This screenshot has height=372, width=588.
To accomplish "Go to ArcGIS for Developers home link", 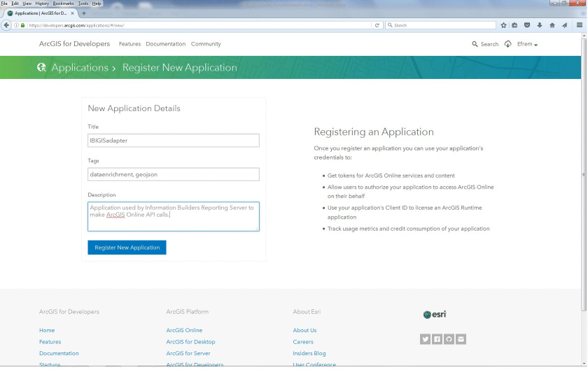I will 74,44.
